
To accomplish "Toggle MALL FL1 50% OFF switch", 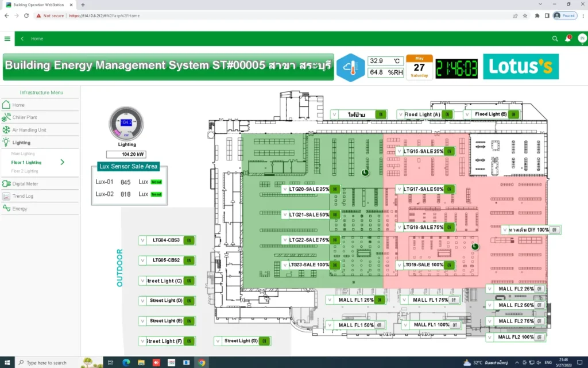I will [380, 325].
